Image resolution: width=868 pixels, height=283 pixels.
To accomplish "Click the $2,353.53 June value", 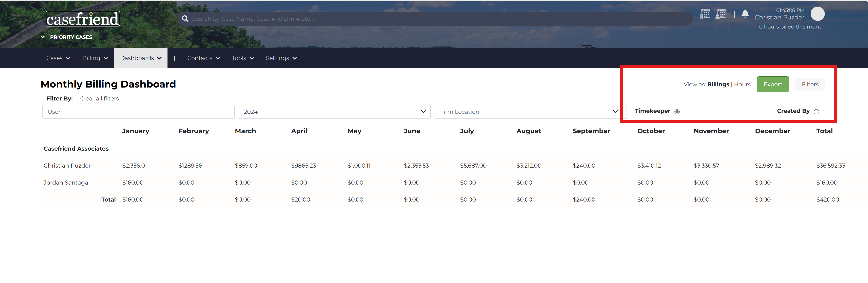I will pyautogui.click(x=416, y=166).
